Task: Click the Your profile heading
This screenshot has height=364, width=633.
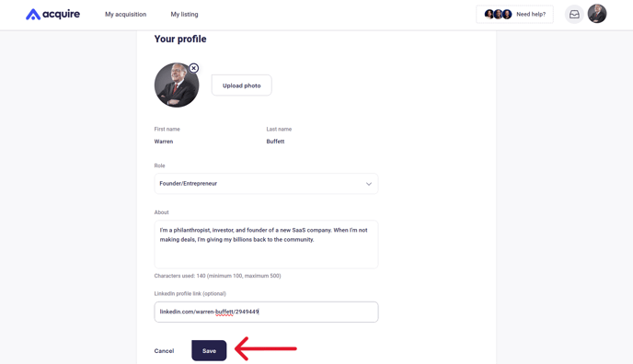Action: click(180, 40)
